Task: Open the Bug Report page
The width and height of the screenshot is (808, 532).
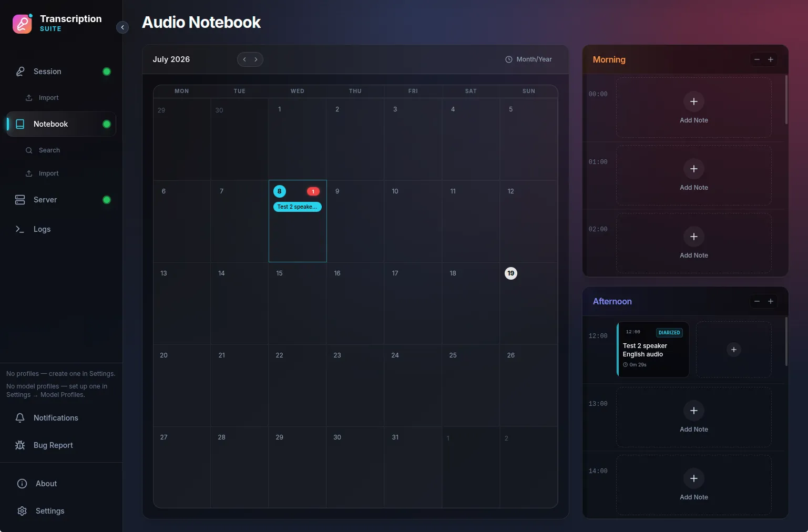Action: coord(61,445)
